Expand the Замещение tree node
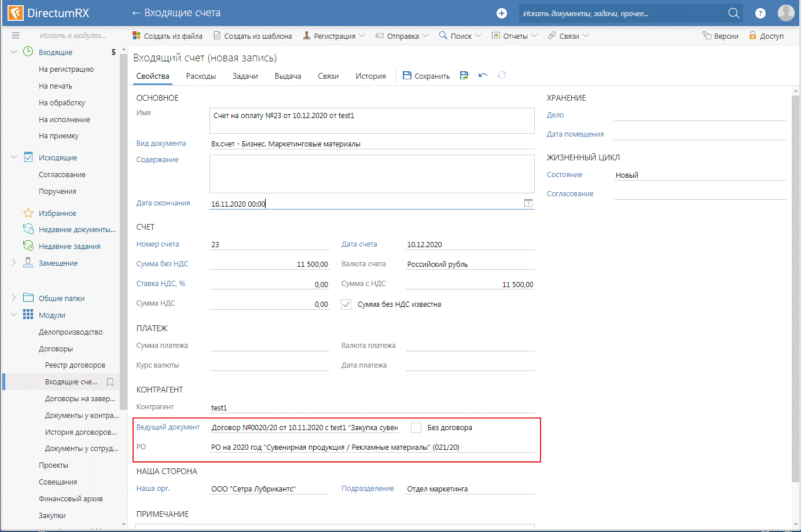Screen dimensions: 801x532 (x=14, y=262)
